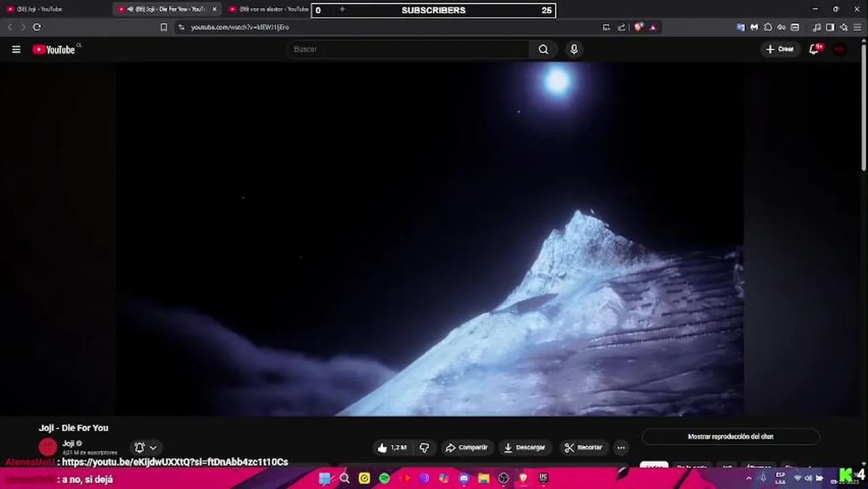Open the browser extensions puzzle icon
This screenshot has height=489, width=868.
[x=768, y=27]
